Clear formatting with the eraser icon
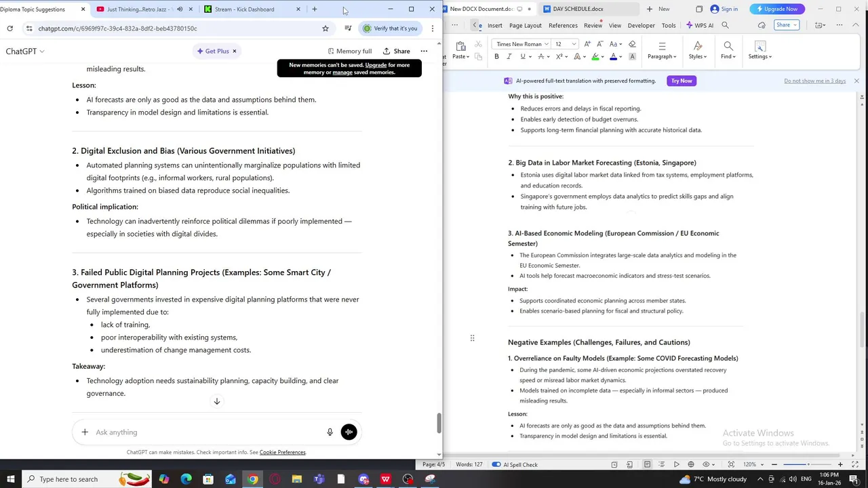 pyautogui.click(x=632, y=44)
